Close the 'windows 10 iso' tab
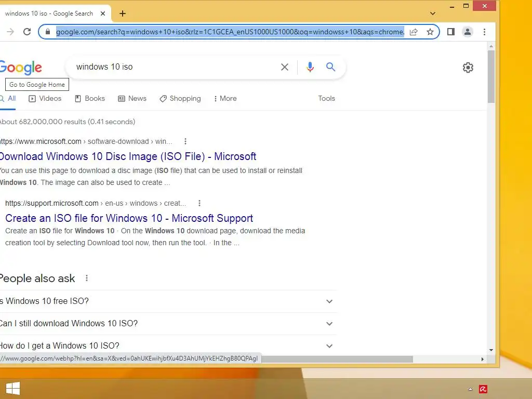The image size is (532, 399). (103, 14)
